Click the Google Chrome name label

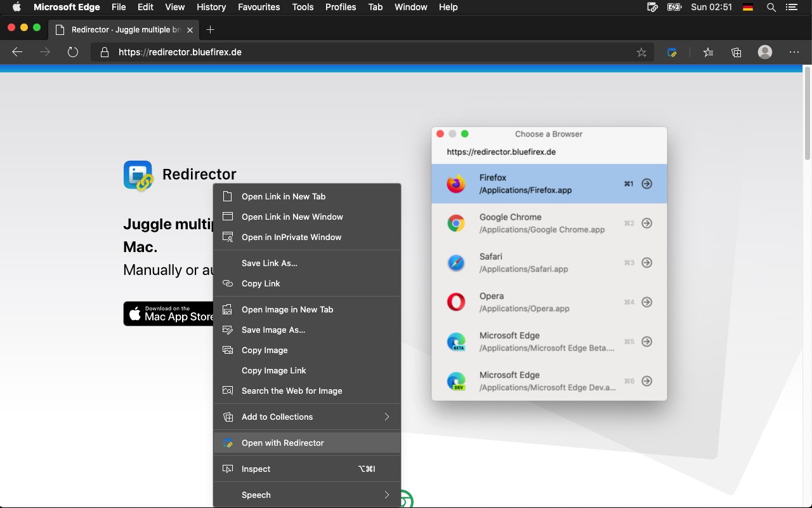click(x=511, y=217)
